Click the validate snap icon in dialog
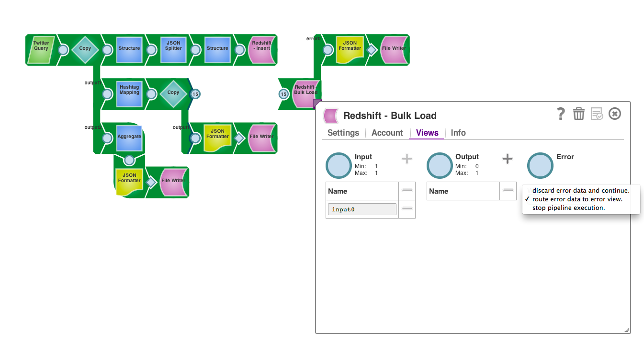 coord(597,114)
